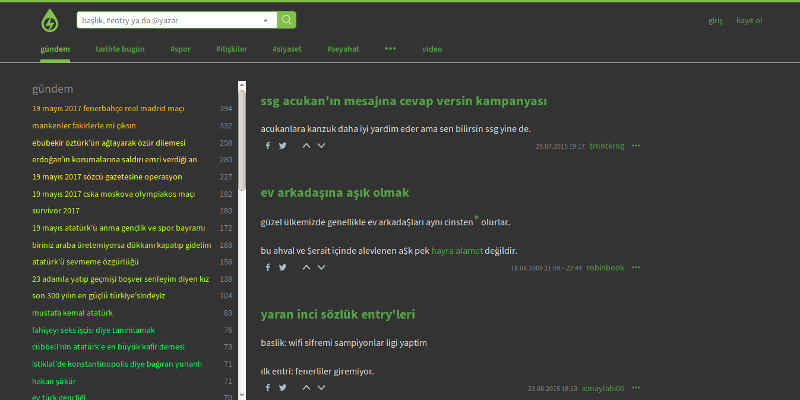
Task: Click the gündem list scrollbar down arrow
Action: point(242,395)
